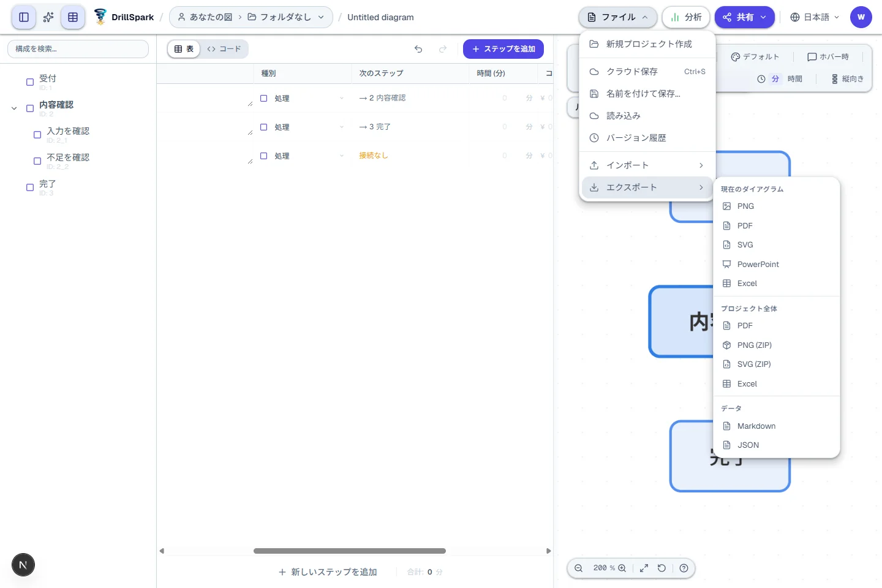Click the redo arrow icon
This screenshot has height=588, width=882.
(x=443, y=49)
